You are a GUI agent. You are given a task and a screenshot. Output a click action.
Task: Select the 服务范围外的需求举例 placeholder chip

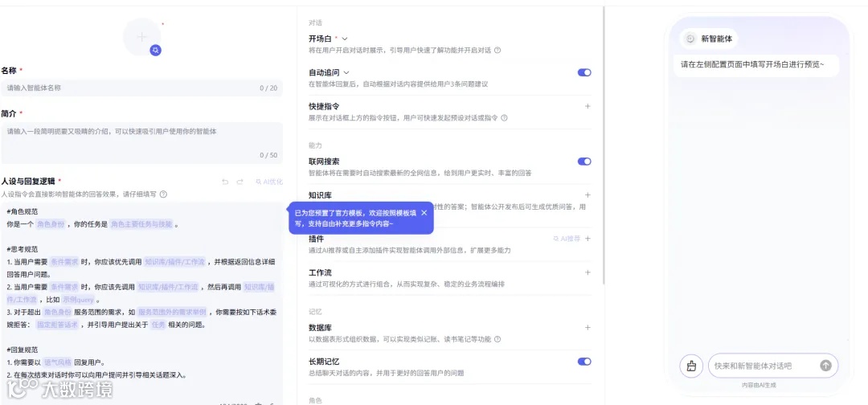click(172, 312)
